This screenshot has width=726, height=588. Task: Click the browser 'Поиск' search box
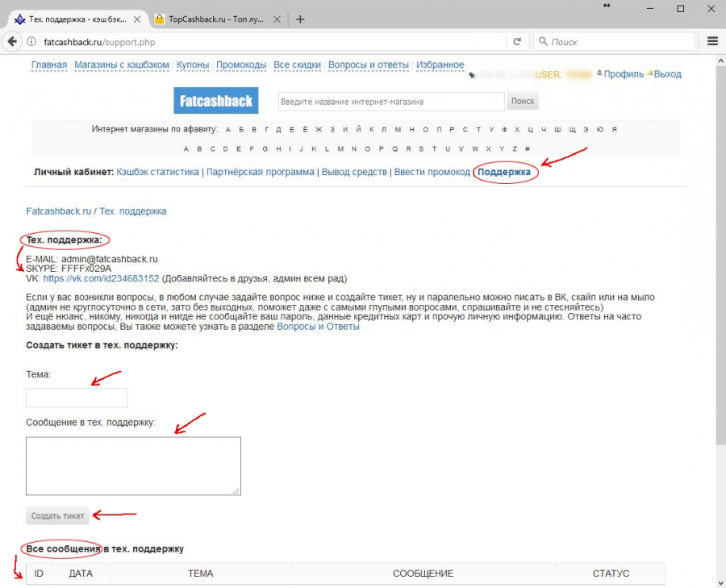point(614,42)
